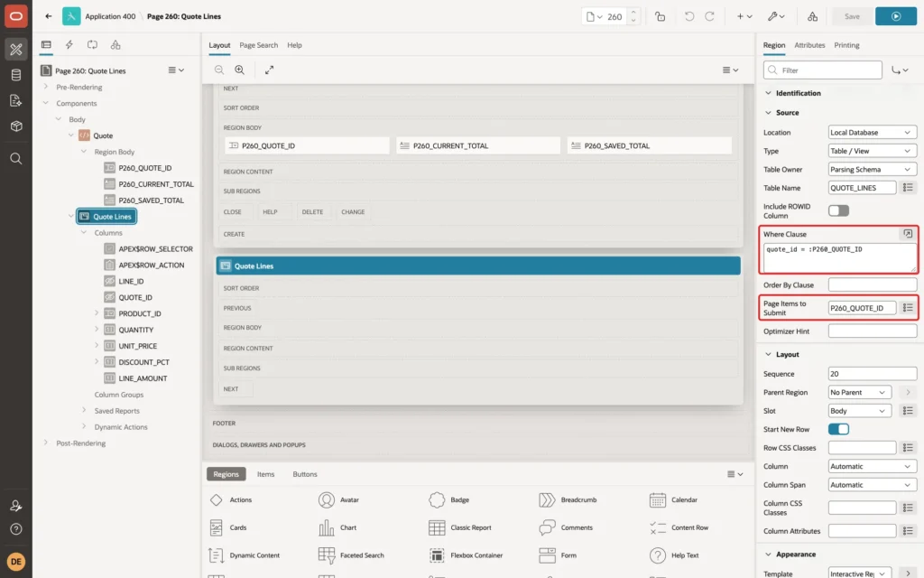This screenshot has height=578, width=924.
Task: Open the Where Clause code editor icon
Action: (x=908, y=234)
